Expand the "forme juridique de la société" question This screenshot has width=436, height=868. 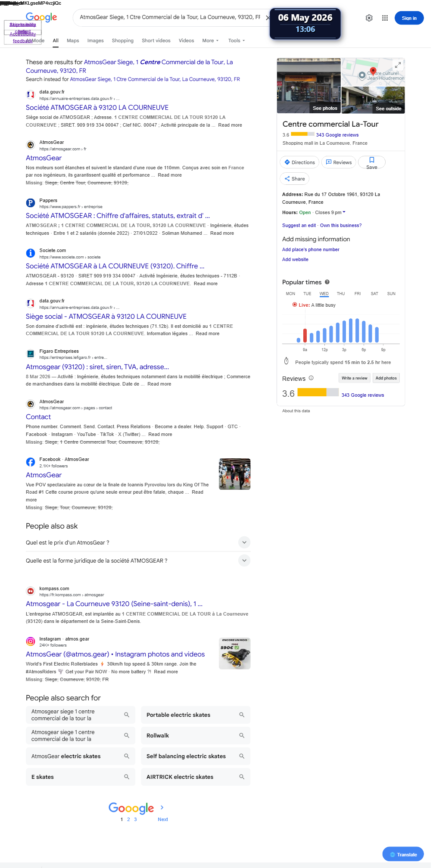(x=244, y=560)
